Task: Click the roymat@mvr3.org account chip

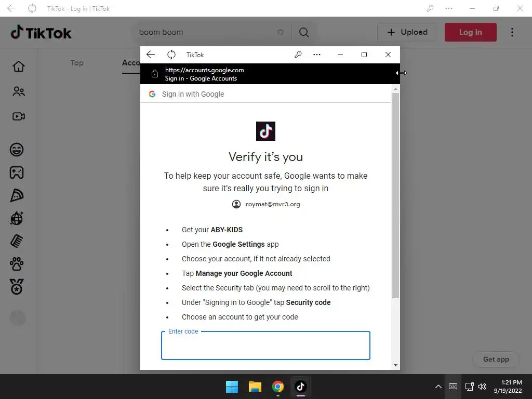Action: click(265, 204)
